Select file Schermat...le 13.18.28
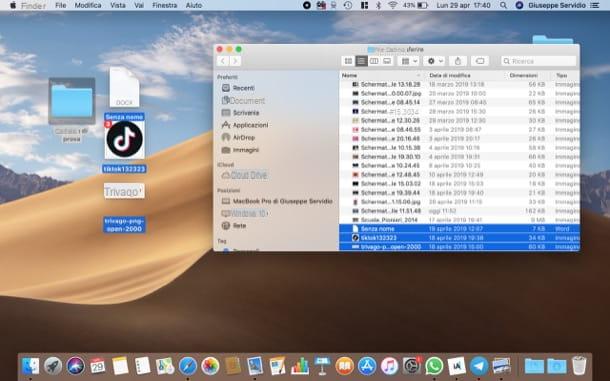The width and height of the screenshot is (610, 381). click(459, 84)
